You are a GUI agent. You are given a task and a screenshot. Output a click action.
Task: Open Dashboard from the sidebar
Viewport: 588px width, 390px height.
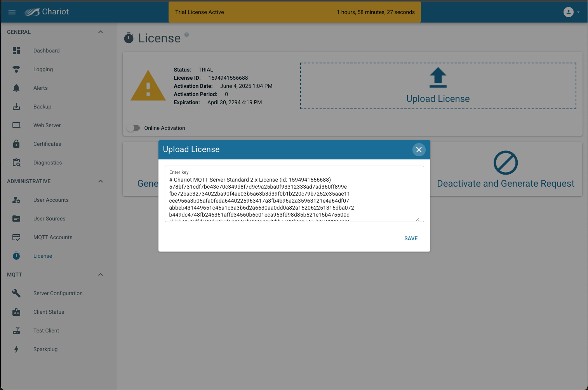(47, 51)
